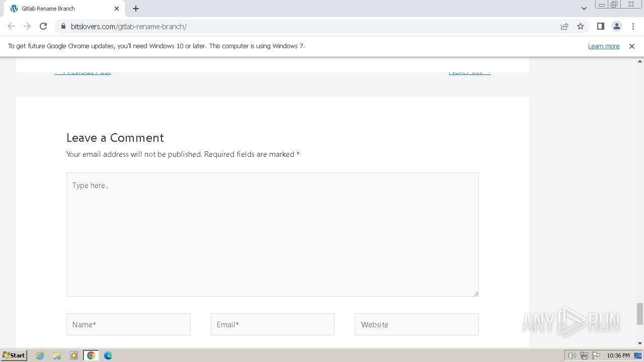The image size is (644, 362).
Task: Go forward with the browser forward arrow
Action: 27,26
